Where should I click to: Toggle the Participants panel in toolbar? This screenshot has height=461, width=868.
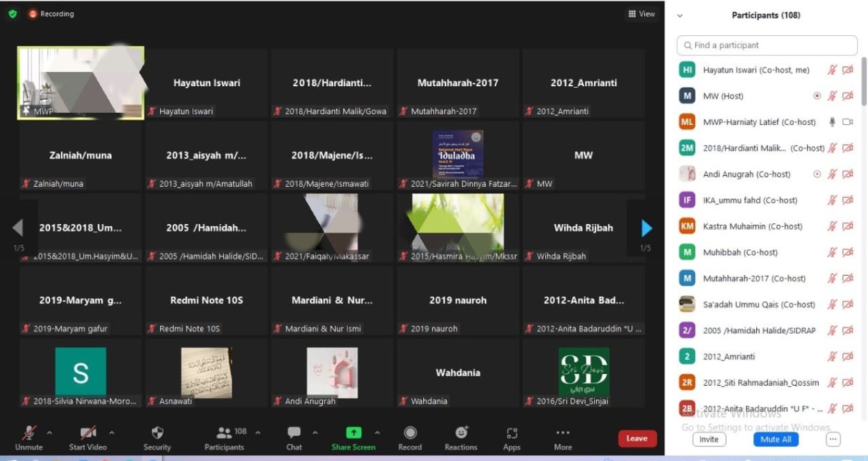[225, 437]
